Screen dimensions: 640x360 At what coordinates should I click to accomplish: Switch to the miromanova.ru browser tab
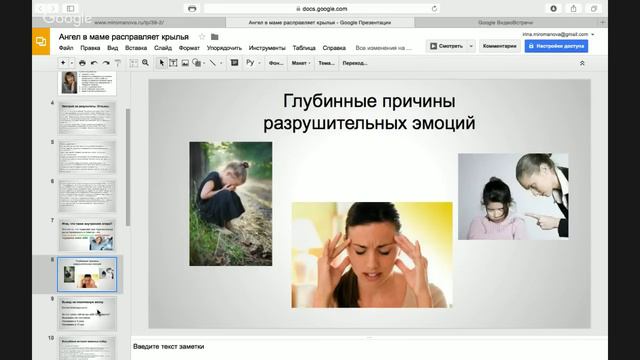tap(129, 22)
